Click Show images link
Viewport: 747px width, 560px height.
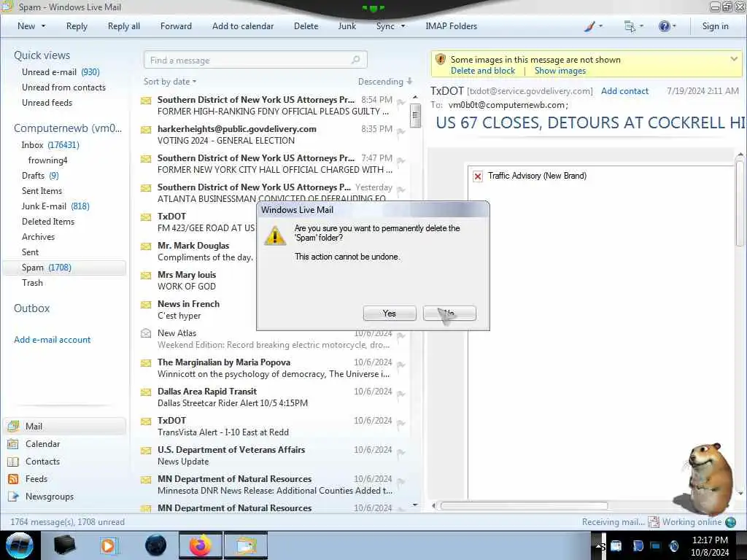coord(560,71)
